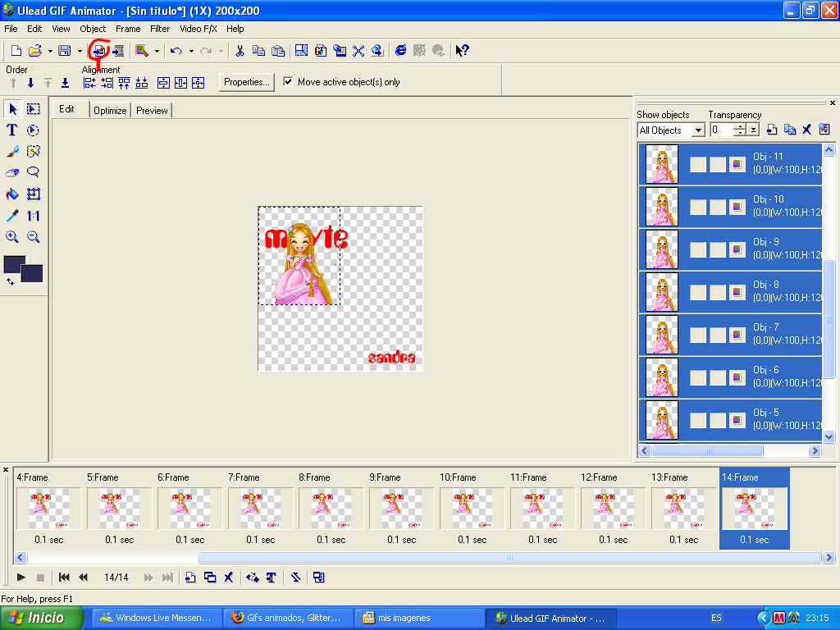Click Preview in Internet Explorer icon
This screenshot has width=840, height=630.
[400, 51]
